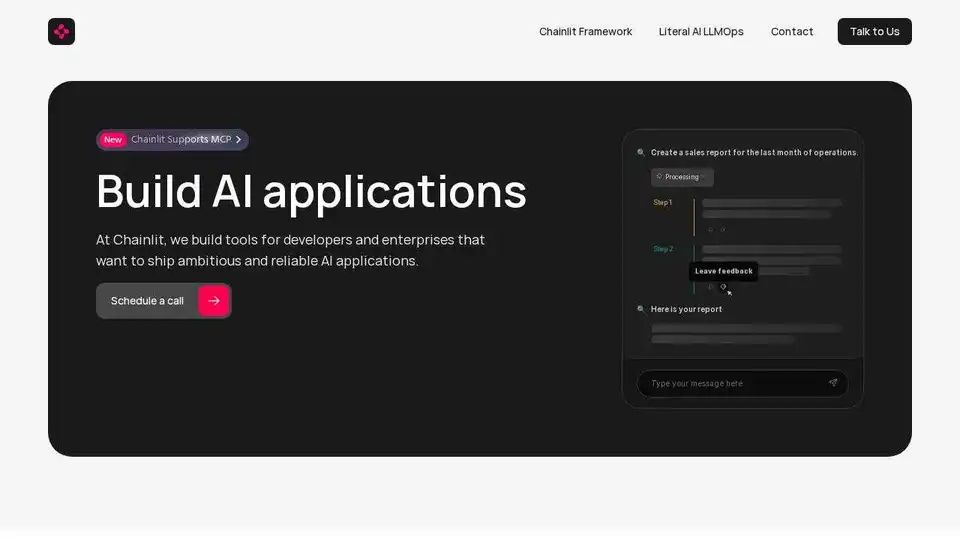Click the send paper plane icon
Screen dimensions: 960x540
[x=833, y=383]
